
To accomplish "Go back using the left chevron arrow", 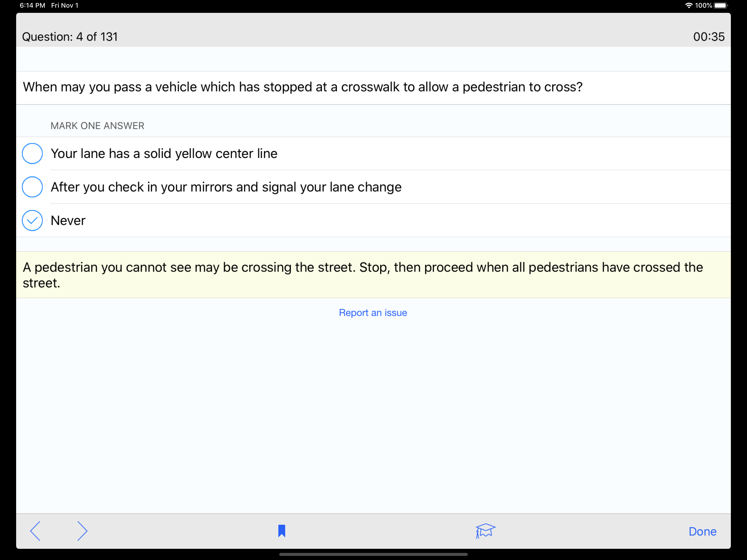I will click(x=35, y=531).
